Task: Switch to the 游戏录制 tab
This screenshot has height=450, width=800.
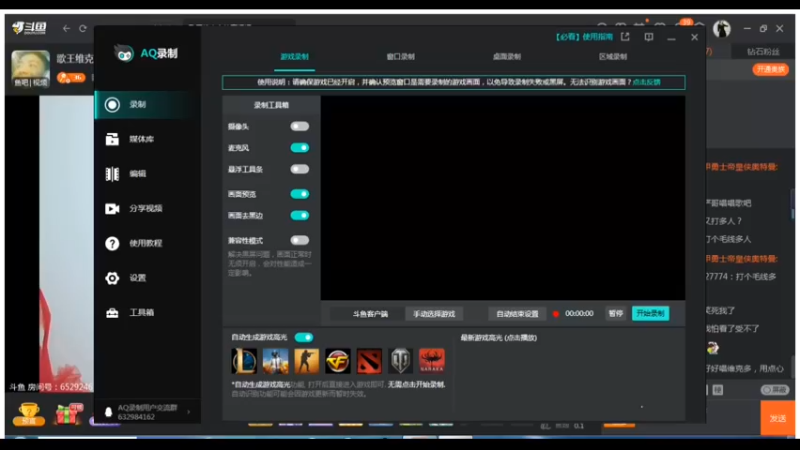Action: (x=294, y=57)
